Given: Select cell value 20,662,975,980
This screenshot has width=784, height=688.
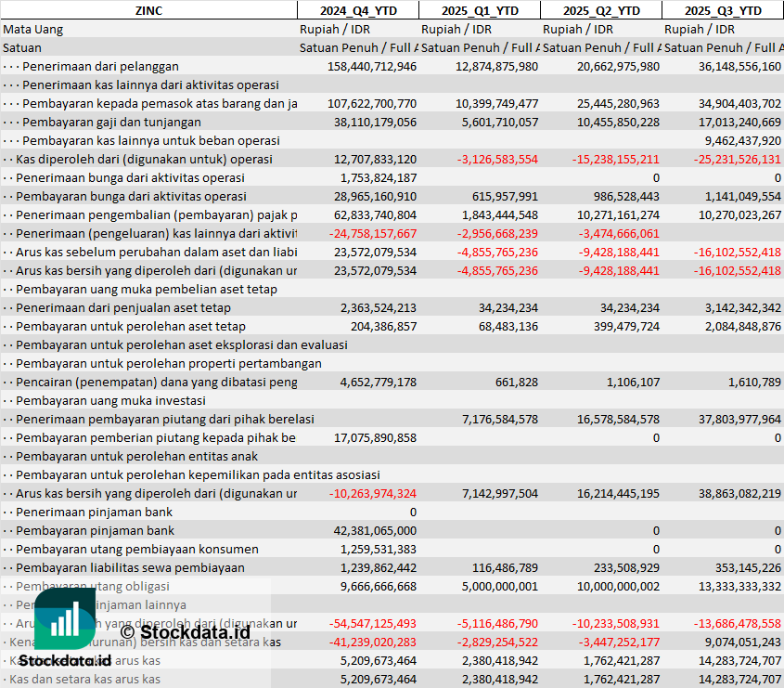Looking at the screenshot, I should click(618, 67).
